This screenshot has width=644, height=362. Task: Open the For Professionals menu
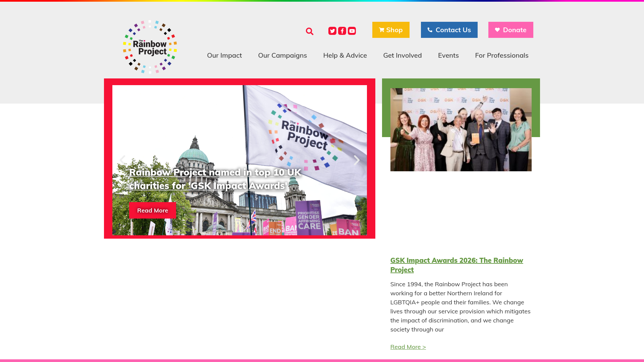tap(501, 55)
